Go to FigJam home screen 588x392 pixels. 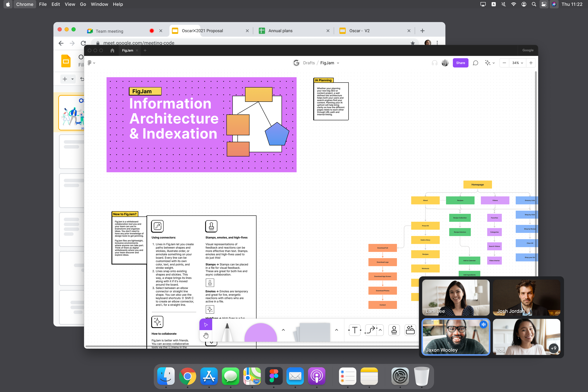[112, 50]
